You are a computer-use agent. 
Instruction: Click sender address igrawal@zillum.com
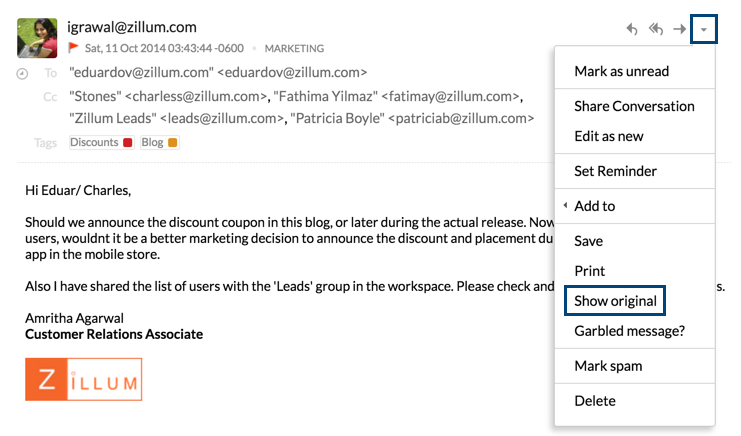pyautogui.click(x=132, y=27)
